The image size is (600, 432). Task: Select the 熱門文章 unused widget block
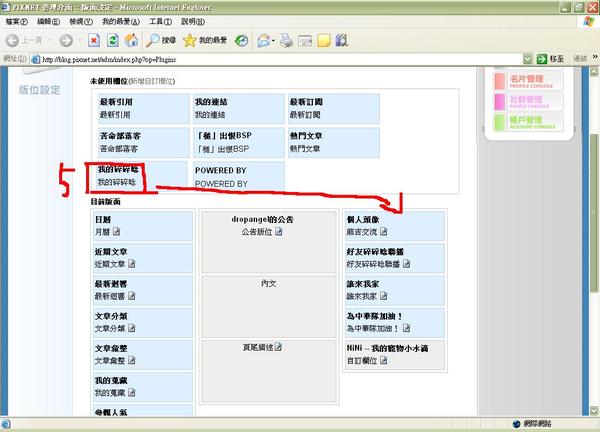334,142
